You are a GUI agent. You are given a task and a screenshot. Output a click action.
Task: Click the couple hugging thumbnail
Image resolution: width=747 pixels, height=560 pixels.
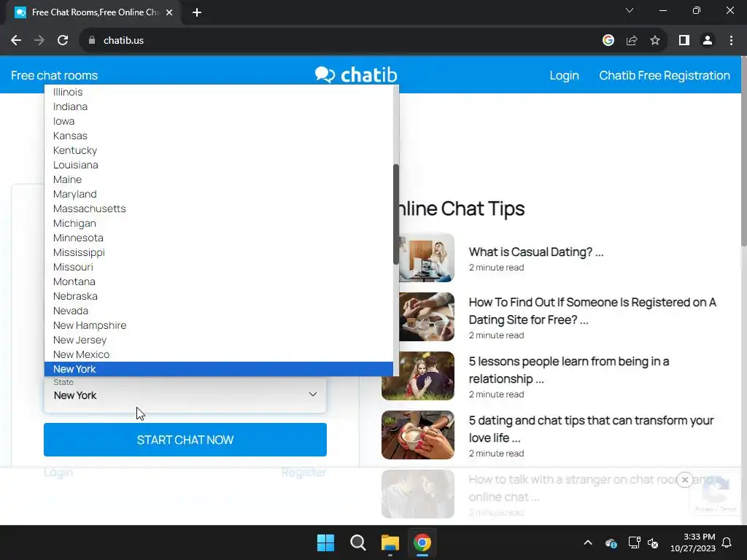(418, 376)
